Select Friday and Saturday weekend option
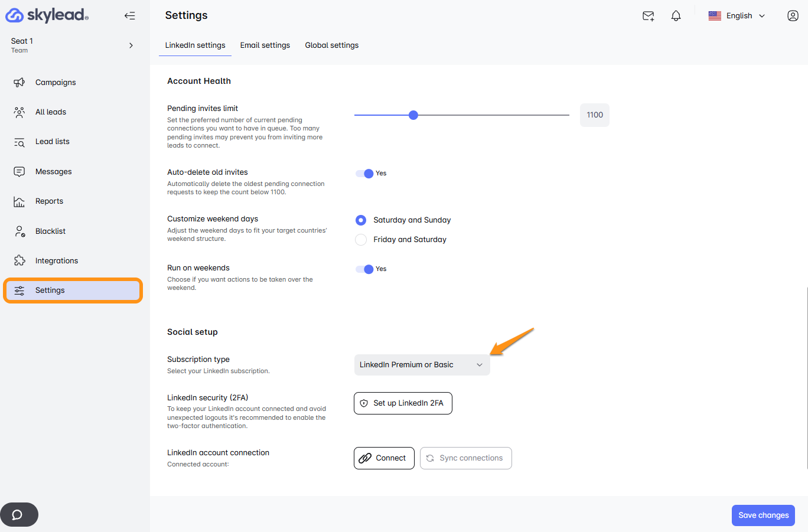The height and width of the screenshot is (532, 808). tap(361, 240)
